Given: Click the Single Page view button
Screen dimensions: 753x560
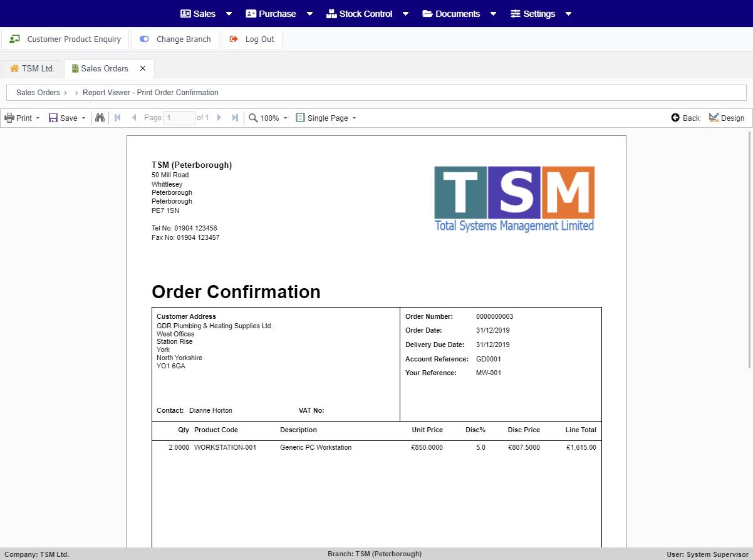Looking at the screenshot, I should (x=322, y=118).
